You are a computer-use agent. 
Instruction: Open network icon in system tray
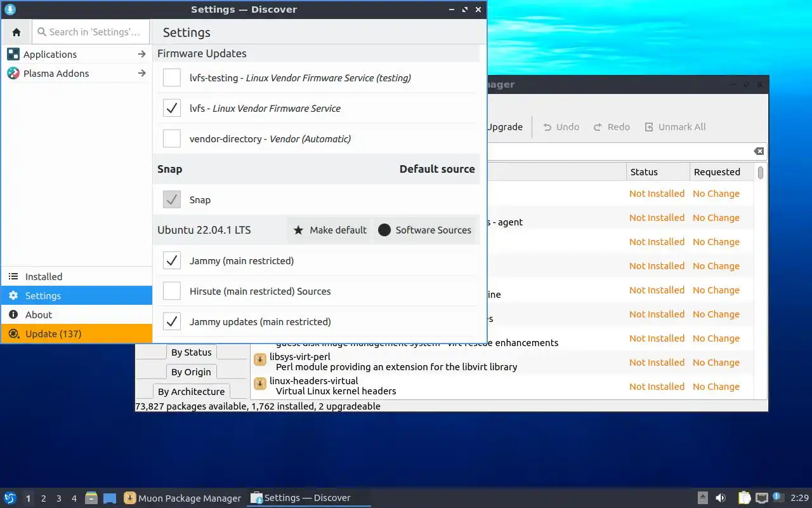[x=762, y=498]
